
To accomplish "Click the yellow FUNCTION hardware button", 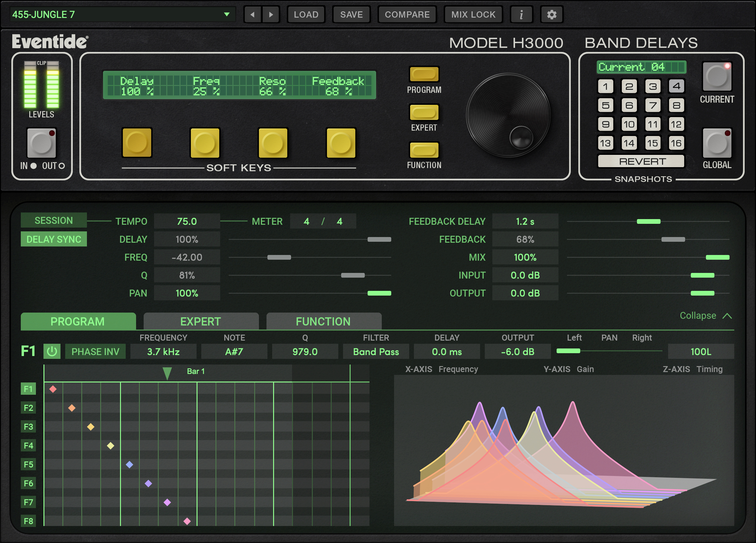I will pyautogui.click(x=424, y=150).
